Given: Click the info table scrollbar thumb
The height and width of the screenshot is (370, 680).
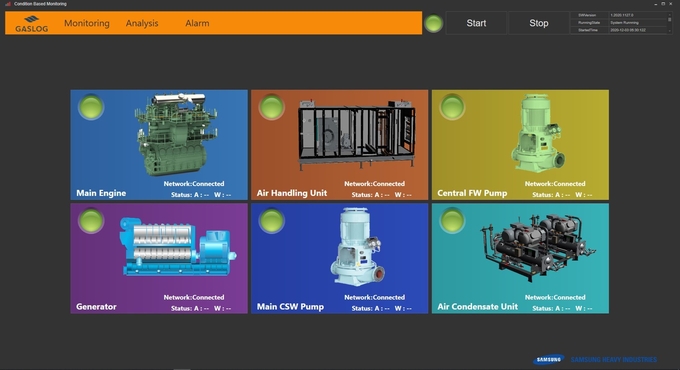Looking at the screenshot, I should (670, 20).
